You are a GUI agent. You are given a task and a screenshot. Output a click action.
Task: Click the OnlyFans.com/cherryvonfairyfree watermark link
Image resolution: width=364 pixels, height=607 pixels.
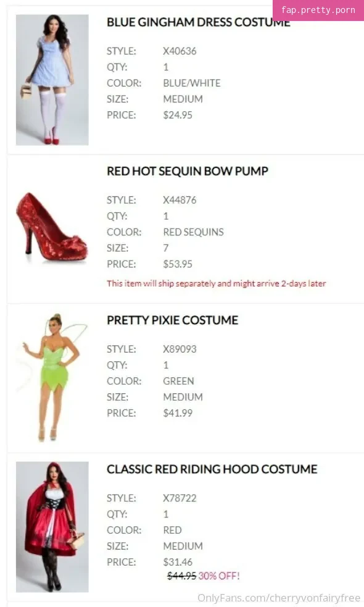point(279,598)
